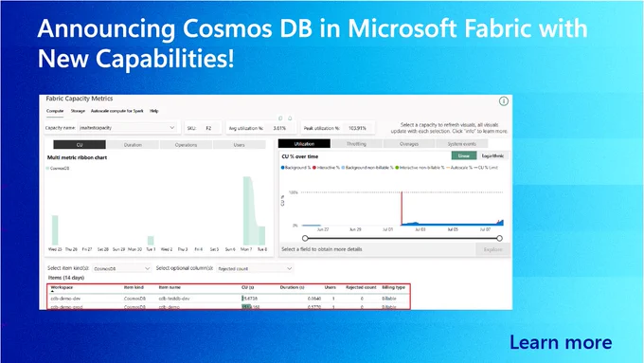Click the Rejected count column header
This screenshot has width=644, height=363.
(x=361, y=287)
